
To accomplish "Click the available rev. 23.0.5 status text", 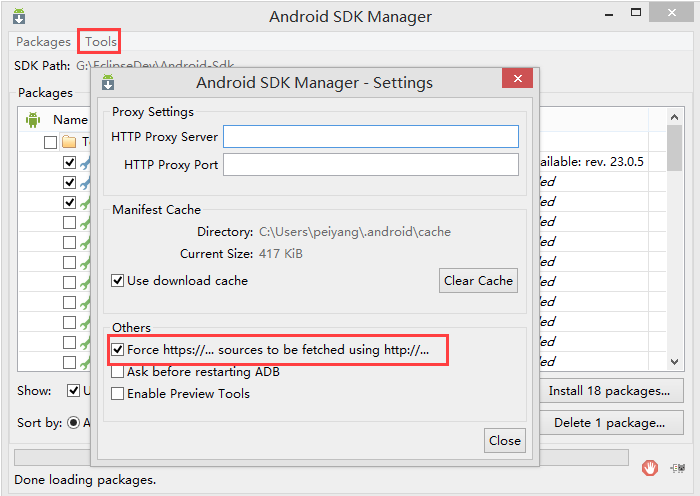I will (x=592, y=162).
